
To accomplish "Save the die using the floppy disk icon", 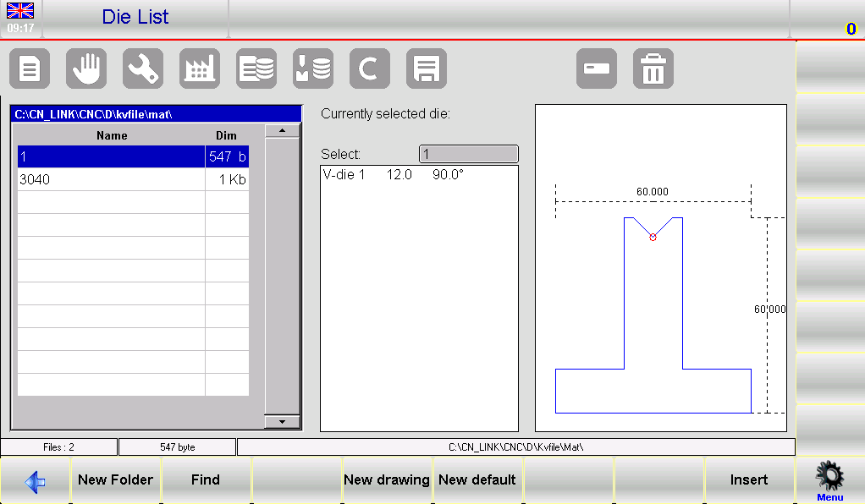I will pyautogui.click(x=427, y=68).
